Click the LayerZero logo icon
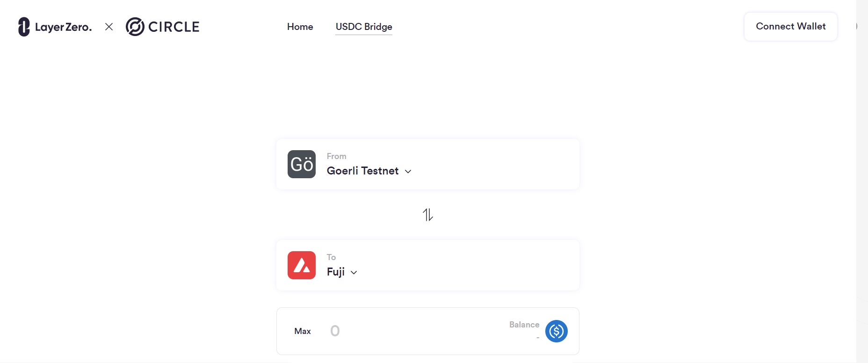Image resolution: width=868 pixels, height=363 pixels. (x=24, y=27)
